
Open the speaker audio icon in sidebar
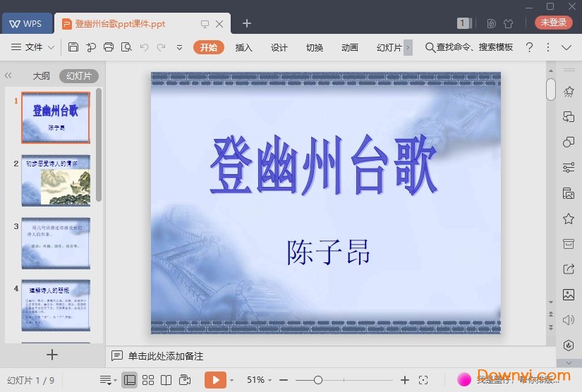(x=569, y=319)
